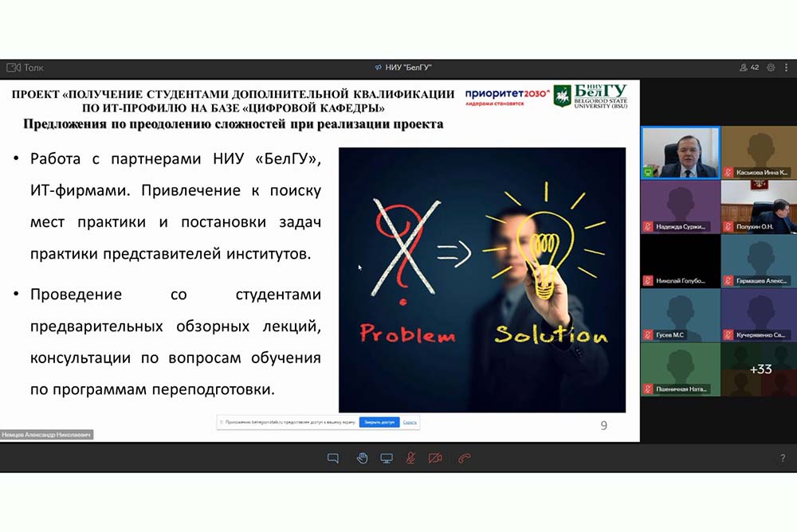The width and height of the screenshot is (797, 532).
Task: Click the НИУ "БелГУ" meeting title
Action: pyautogui.click(x=403, y=68)
